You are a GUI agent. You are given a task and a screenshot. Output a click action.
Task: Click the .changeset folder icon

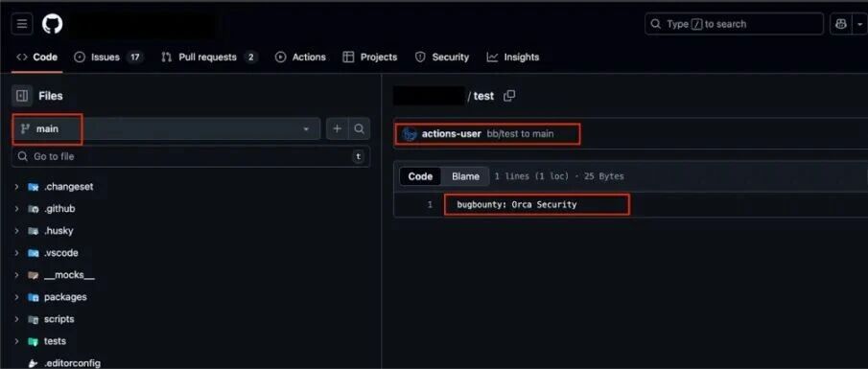point(34,187)
